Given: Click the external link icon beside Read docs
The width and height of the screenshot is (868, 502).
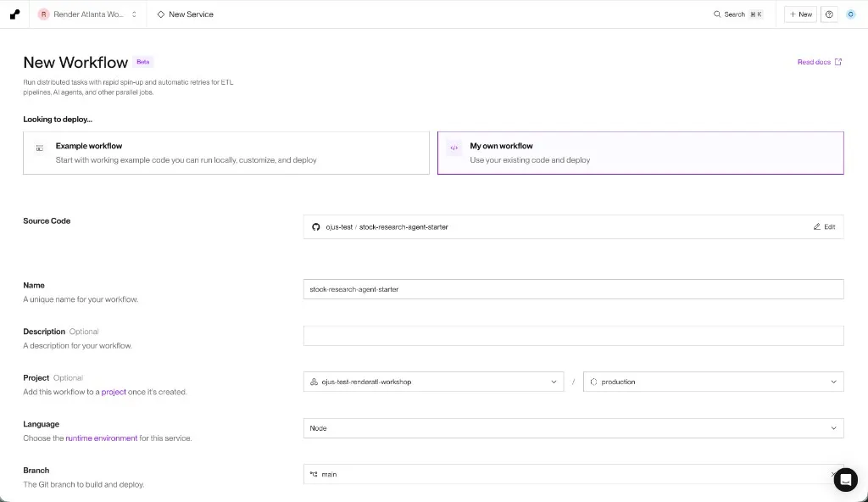Looking at the screenshot, I should pos(838,62).
